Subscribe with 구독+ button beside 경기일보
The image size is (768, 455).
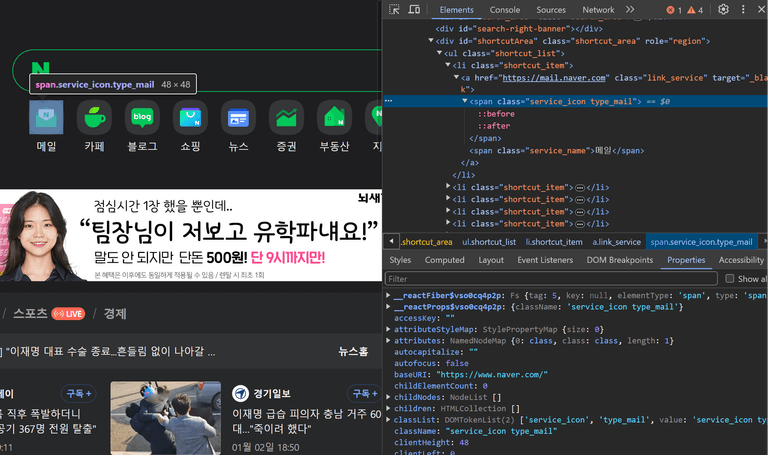click(x=364, y=393)
